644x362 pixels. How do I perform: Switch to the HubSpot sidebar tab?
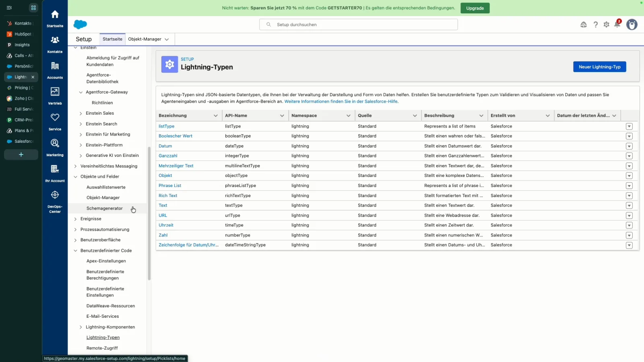[x=21, y=34]
